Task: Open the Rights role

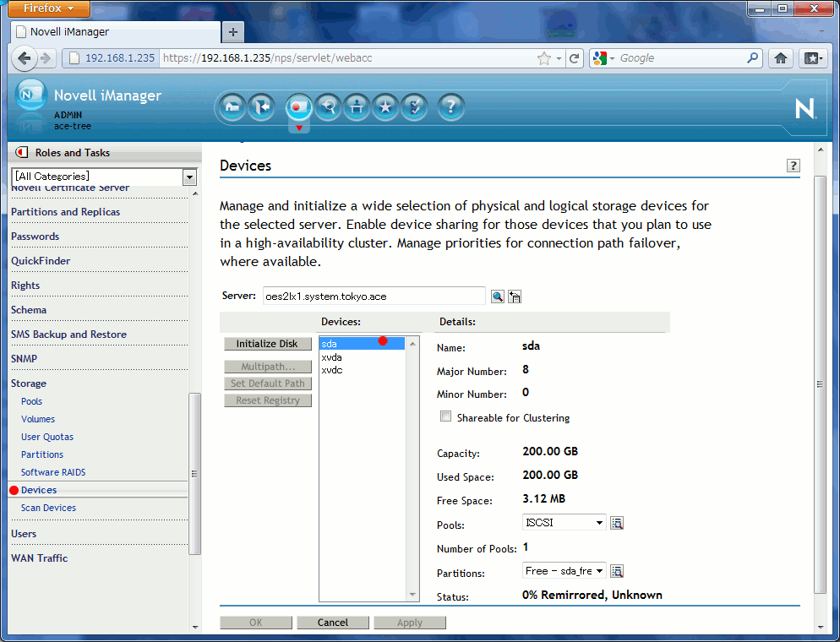Action: click(25, 286)
